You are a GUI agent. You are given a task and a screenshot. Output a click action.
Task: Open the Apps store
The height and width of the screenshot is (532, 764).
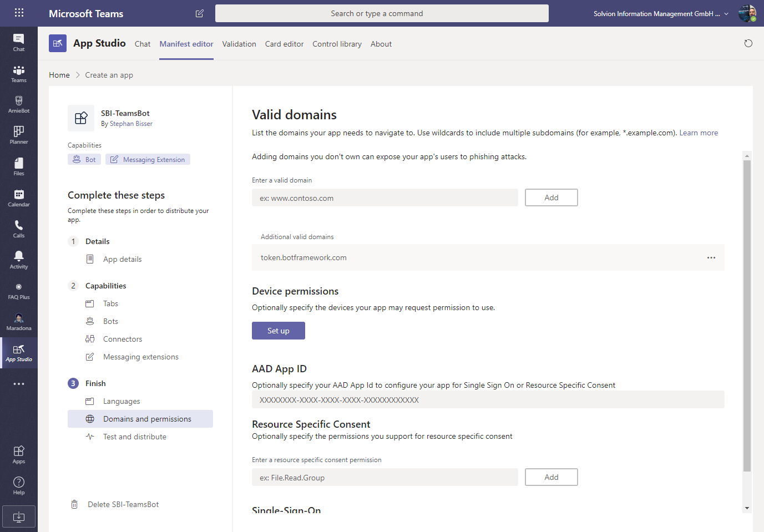[x=19, y=455]
